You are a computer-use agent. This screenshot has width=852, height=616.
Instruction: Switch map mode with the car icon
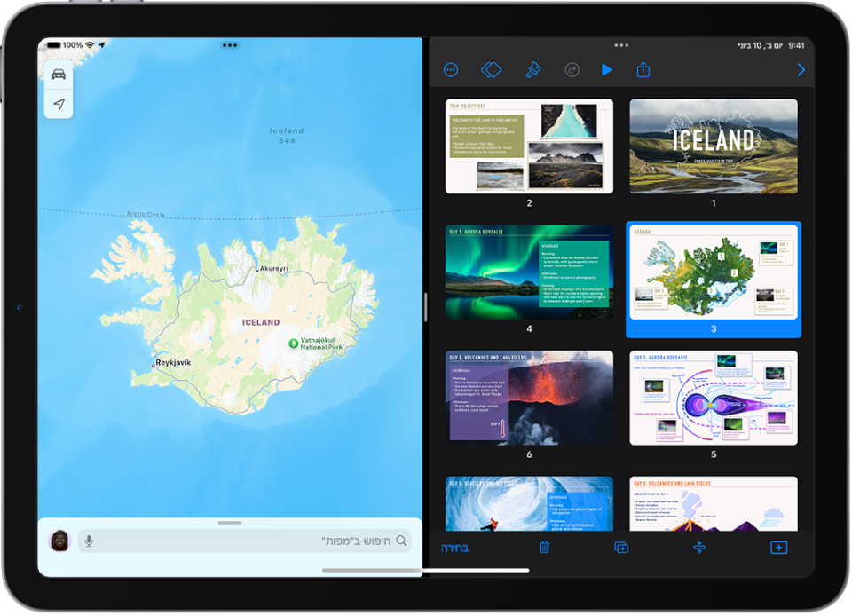point(59,75)
